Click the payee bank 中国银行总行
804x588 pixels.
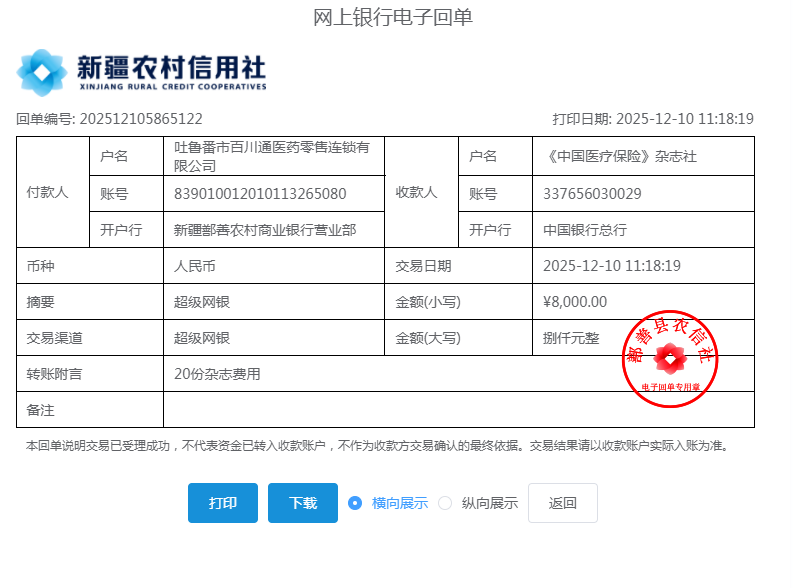[x=585, y=230]
